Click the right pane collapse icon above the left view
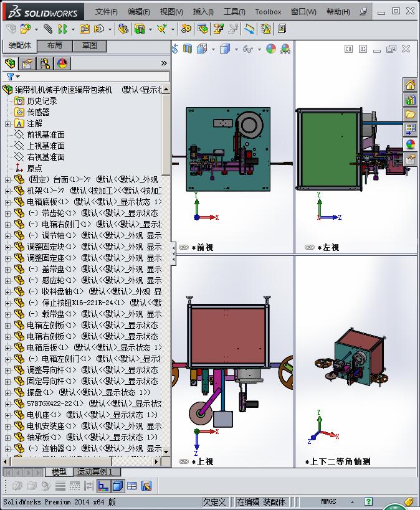 (x=363, y=49)
